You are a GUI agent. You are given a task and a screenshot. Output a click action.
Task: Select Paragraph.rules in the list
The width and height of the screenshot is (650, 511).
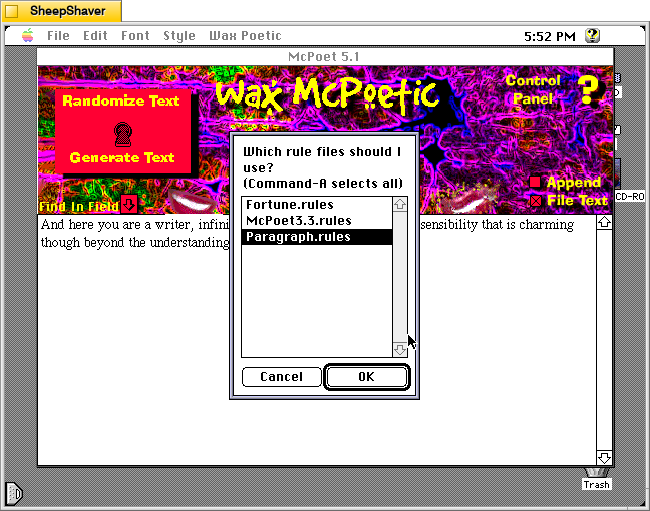(317, 237)
